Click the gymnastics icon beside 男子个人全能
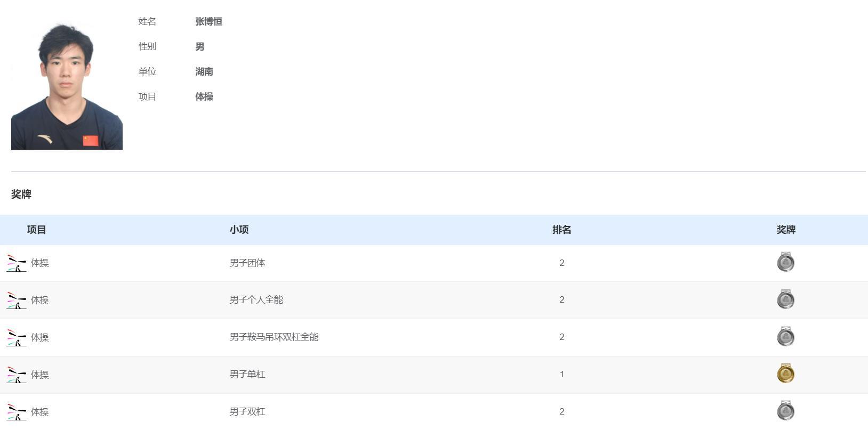 (16, 301)
